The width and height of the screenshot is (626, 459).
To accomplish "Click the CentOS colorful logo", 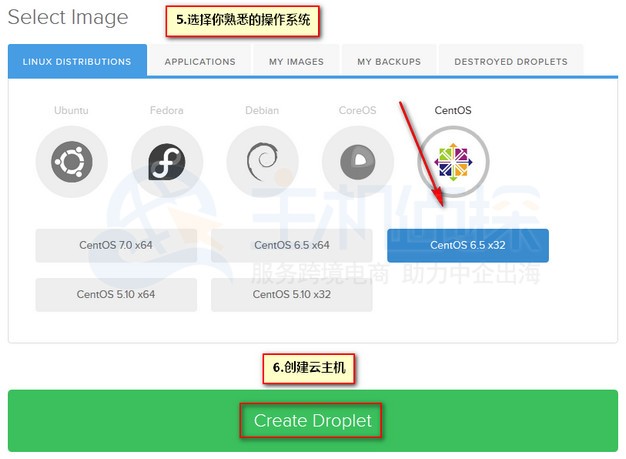I will 453,162.
